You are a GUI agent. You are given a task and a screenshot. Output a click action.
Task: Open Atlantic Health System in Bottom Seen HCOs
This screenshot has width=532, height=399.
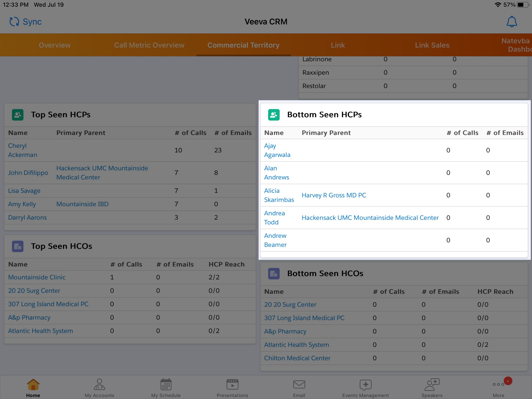point(297,345)
